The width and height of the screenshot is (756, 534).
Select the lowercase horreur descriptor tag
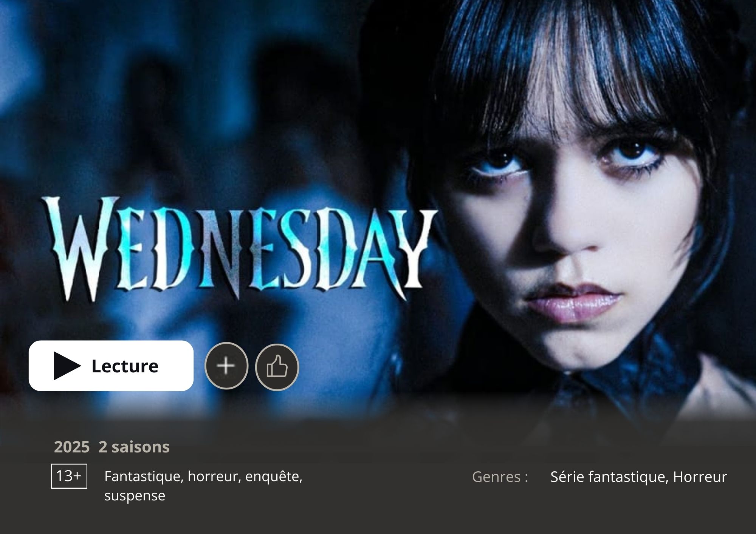pyautogui.click(x=214, y=477)
